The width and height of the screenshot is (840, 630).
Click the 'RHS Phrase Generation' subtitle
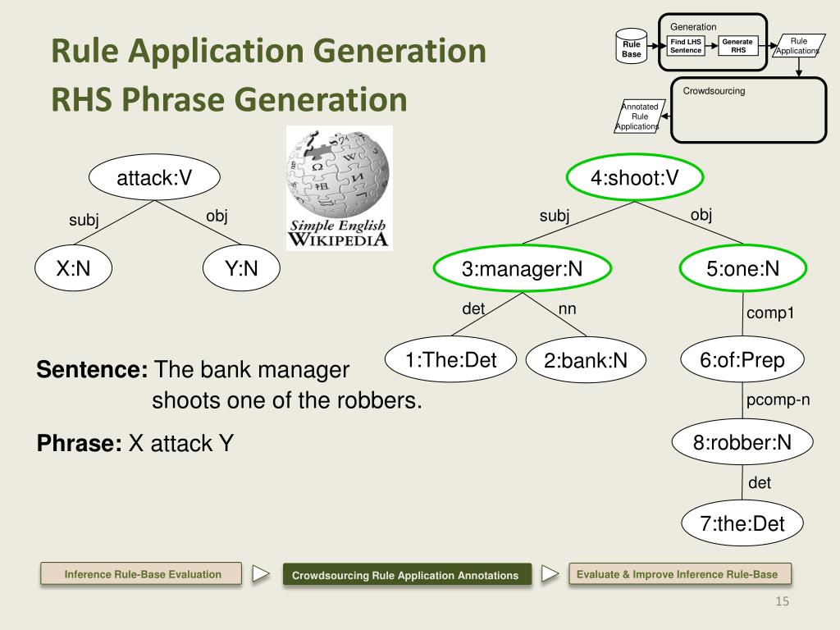(230, 99)
